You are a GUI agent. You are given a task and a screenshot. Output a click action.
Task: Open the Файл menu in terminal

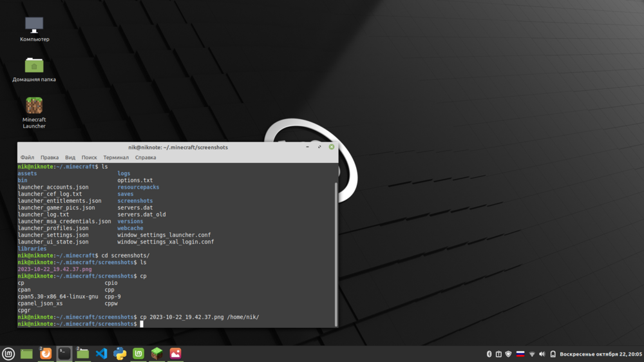point(28,157)
